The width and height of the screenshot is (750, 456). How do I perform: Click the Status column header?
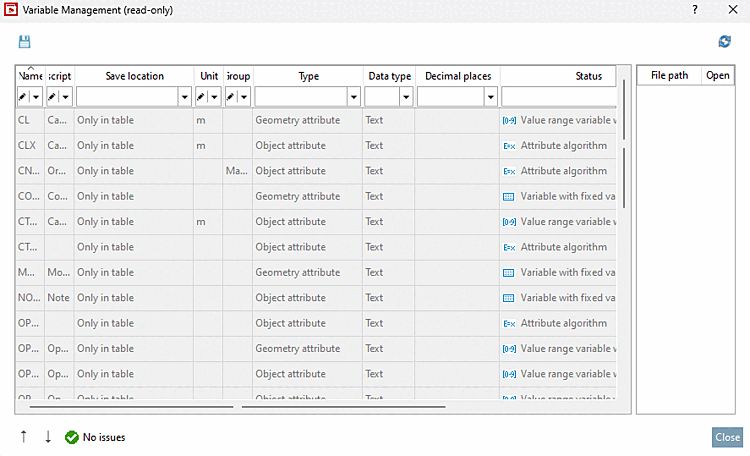click(x=588, y=76)
